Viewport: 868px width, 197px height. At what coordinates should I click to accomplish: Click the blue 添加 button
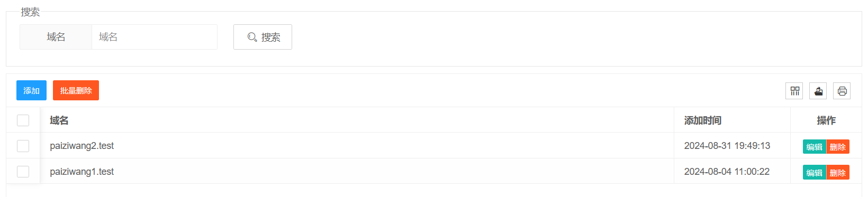[x=31, y=90]
